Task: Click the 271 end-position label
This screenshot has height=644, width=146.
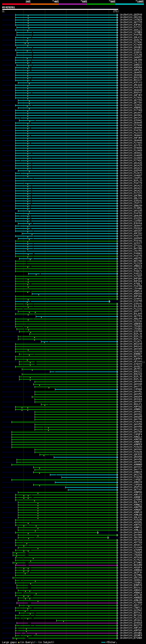Action: point(115,11)
